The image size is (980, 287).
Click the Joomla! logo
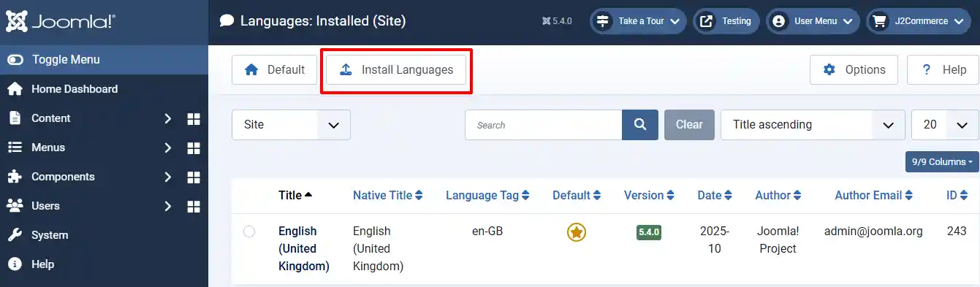pyautogui.click(x=61, y=22)
